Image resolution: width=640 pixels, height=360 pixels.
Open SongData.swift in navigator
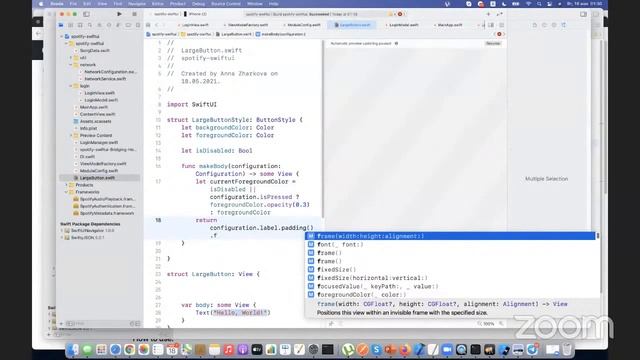point(94,51)
